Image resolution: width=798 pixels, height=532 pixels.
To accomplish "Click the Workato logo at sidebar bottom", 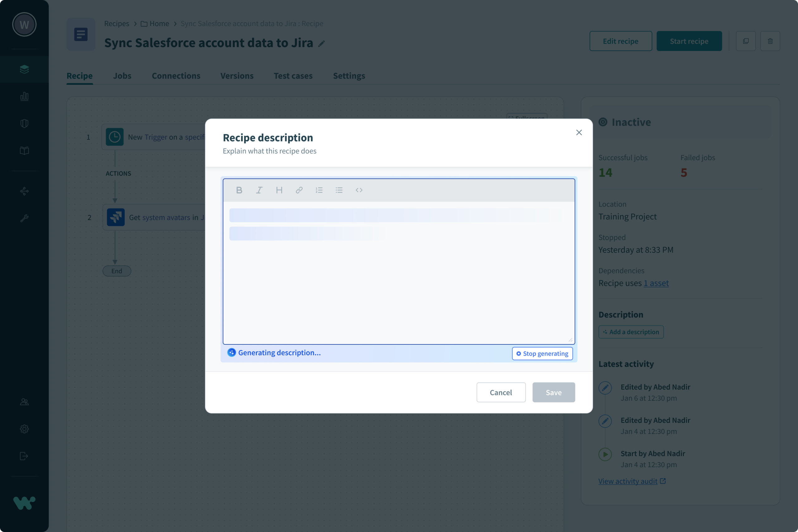I will pyautogui.click(x=24, y=503).
